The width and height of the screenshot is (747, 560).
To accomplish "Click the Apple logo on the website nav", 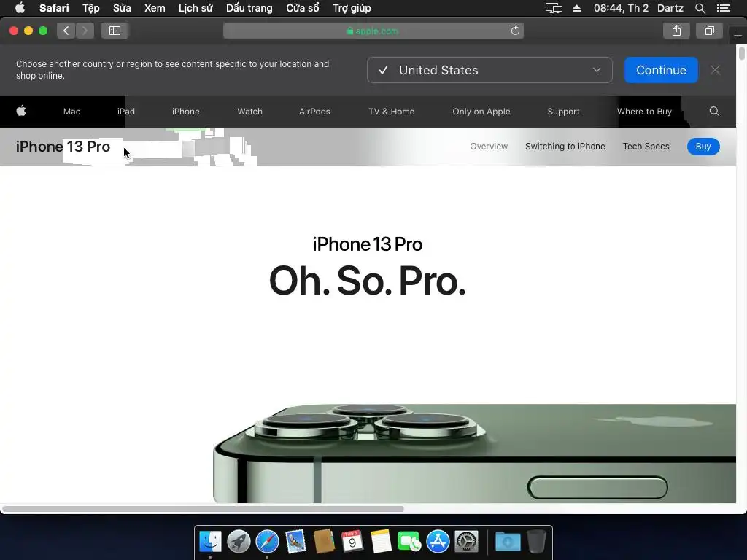I will (21, 111).
